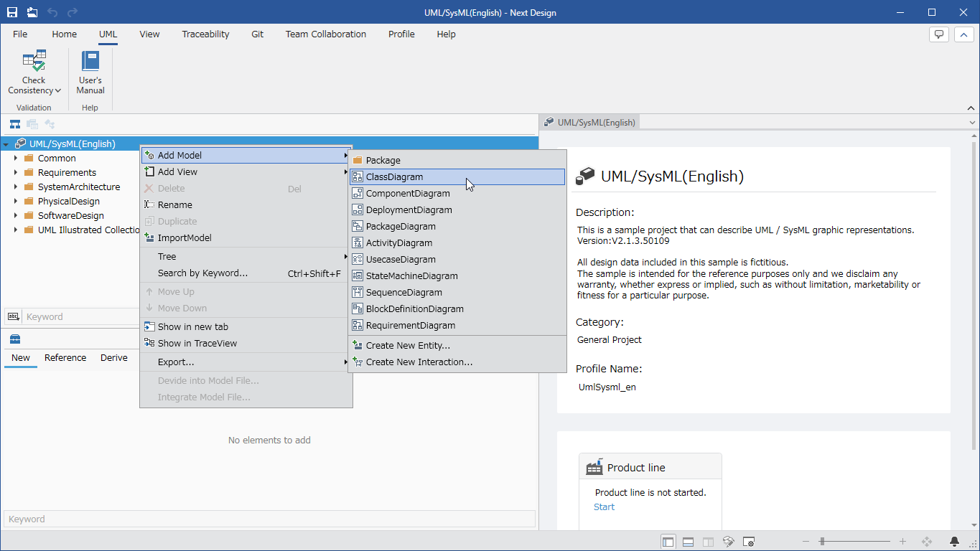Screen dimensions: 980x551
Task: Open the Help ribbon tab
Action: point(446,34)
